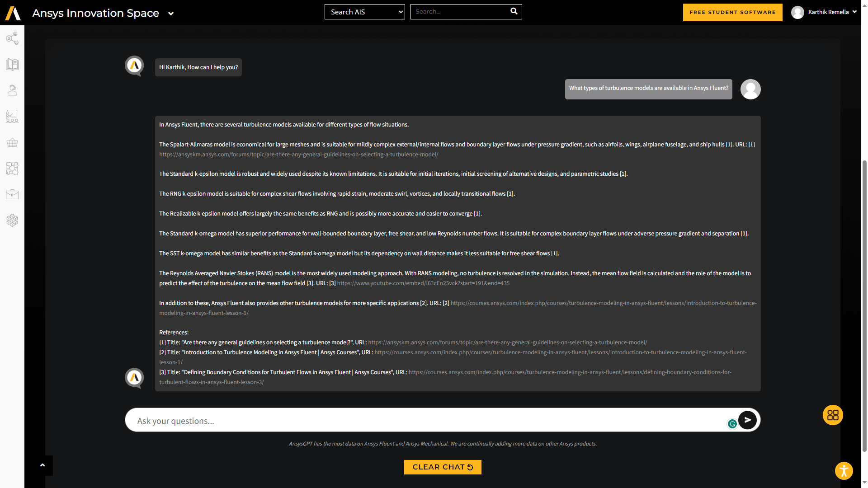Open the classroom instructor sidebar icon

(12, 117)
